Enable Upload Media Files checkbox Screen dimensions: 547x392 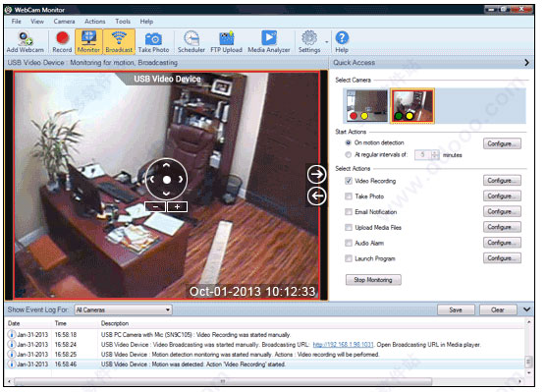tap(349, 228)
